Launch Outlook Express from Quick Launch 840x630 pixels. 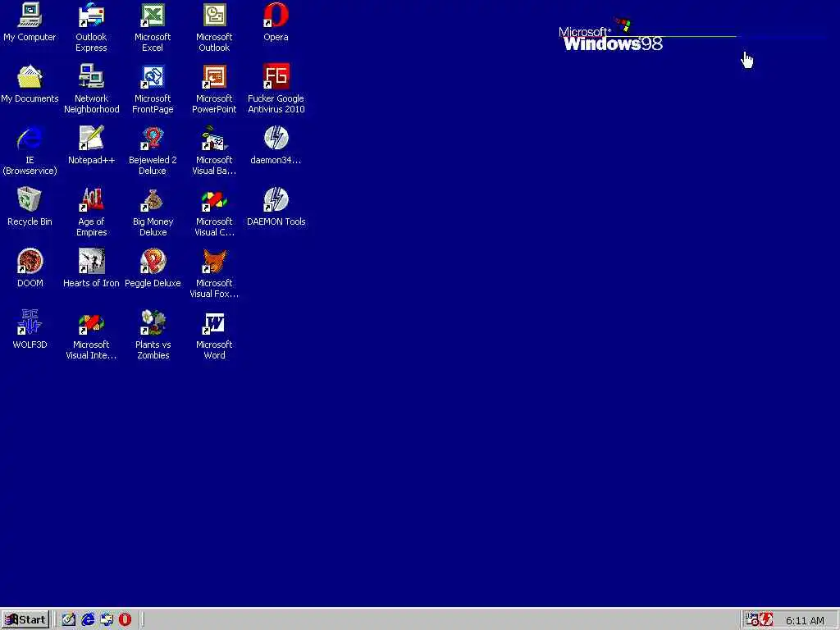coord(107,619)
